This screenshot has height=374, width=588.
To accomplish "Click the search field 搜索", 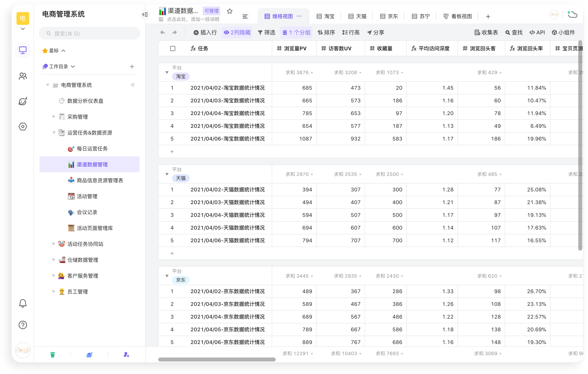I will tap(89, 34).
